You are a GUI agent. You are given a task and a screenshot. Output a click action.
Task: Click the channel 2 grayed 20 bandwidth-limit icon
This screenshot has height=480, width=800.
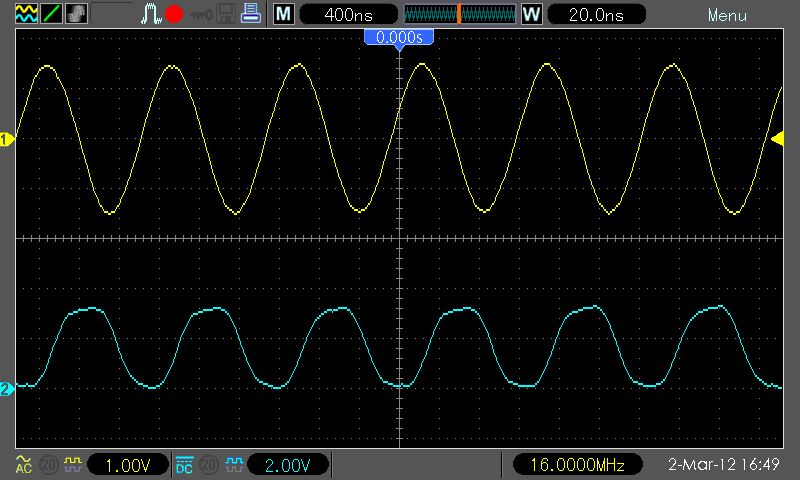coord(209,465)
